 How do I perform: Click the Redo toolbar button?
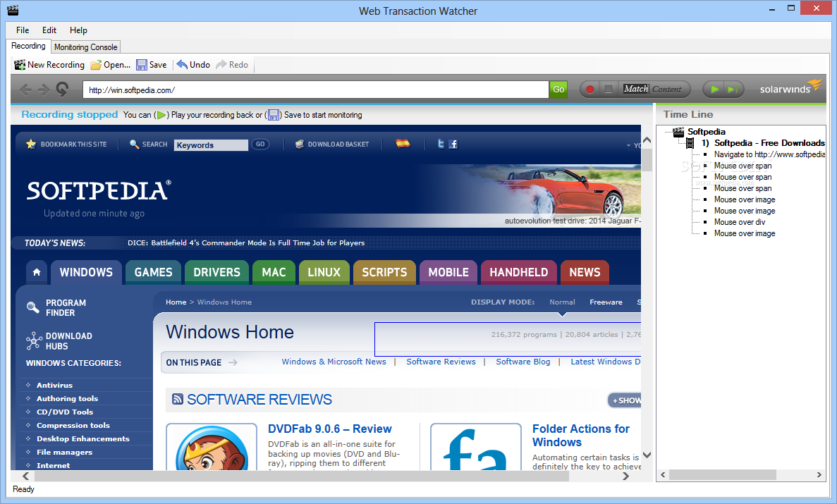point(232,65)
